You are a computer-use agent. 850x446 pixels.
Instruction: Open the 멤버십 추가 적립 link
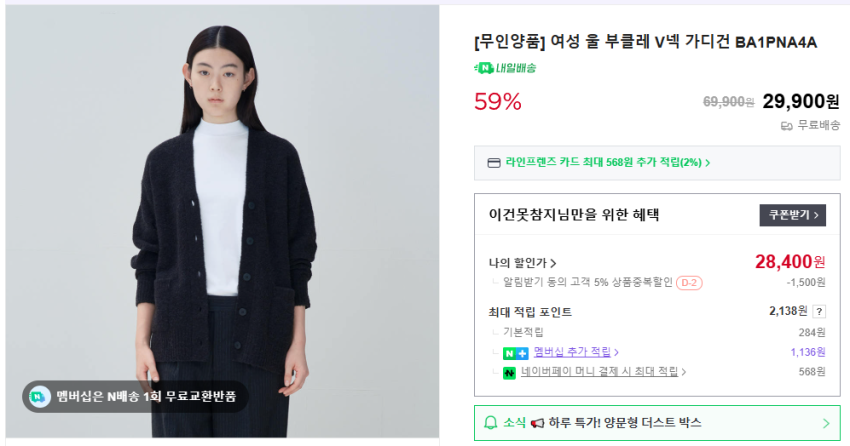pos(576,352)
